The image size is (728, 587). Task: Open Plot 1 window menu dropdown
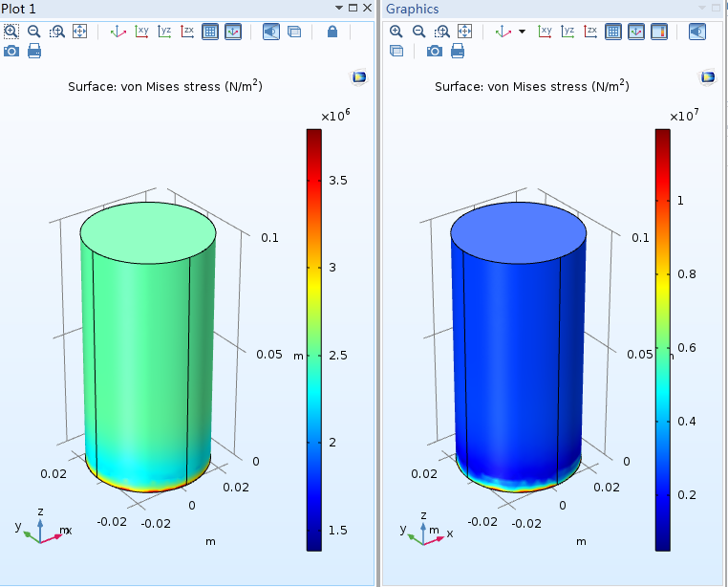[x=339, y=8]
